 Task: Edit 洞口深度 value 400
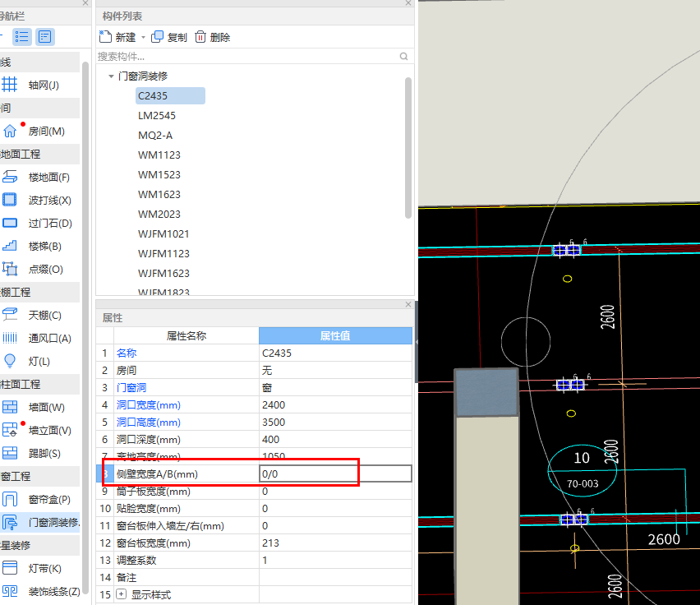(x=335, y=439)
